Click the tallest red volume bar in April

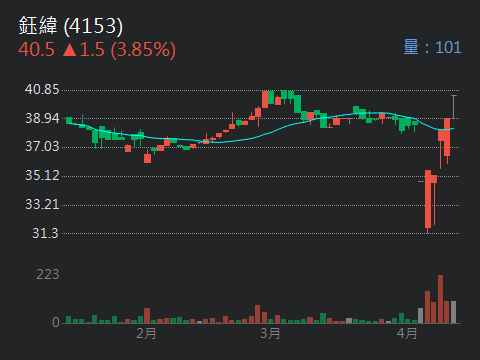point(440,299)
